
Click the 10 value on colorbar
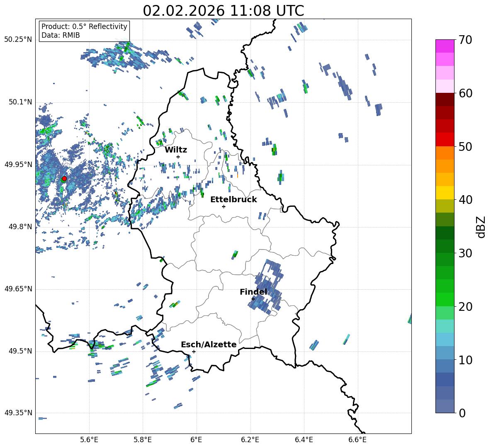465,360
